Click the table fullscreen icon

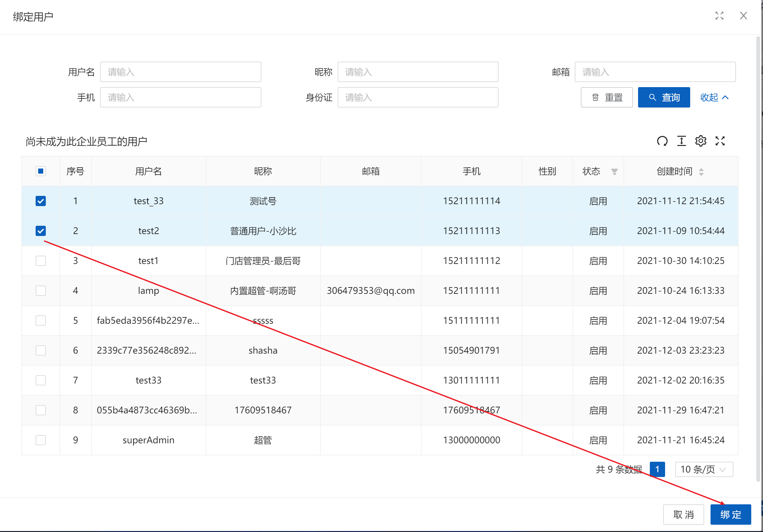click(x=720, y=141)
